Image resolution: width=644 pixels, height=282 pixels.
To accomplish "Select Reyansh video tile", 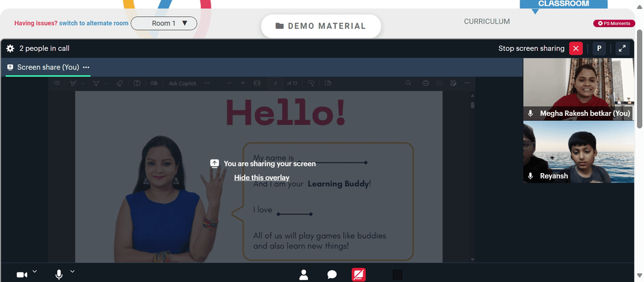I will click(578, 153).
